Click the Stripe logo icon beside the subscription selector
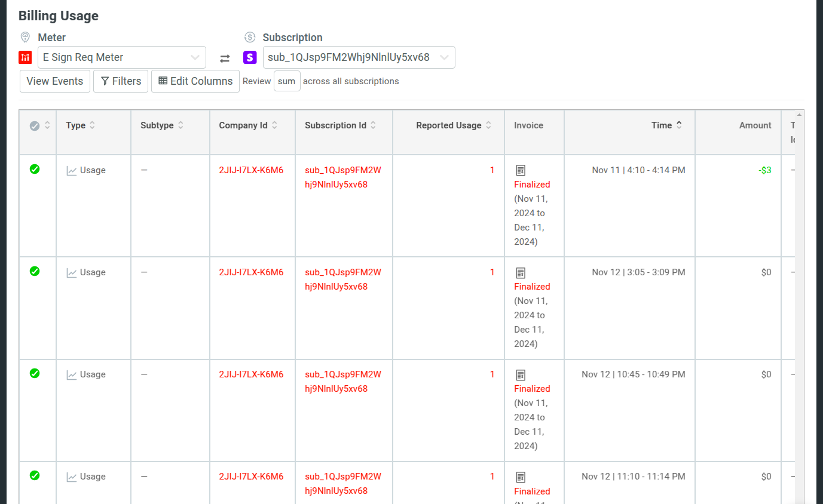 coord(249,57)
